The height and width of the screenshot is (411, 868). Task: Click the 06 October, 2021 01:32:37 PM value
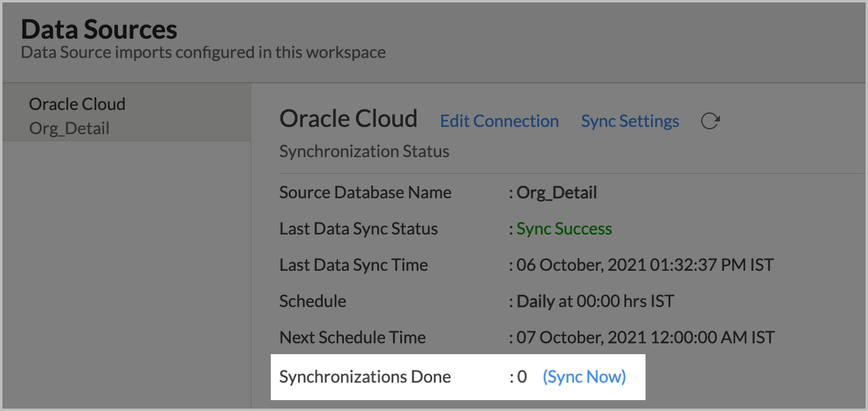(x=645, y=265)
